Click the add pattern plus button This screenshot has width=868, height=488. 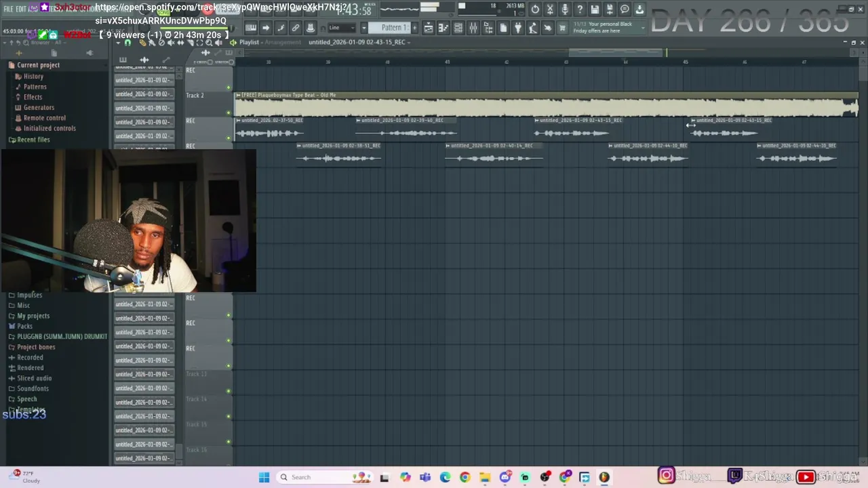tap(414, 28)
